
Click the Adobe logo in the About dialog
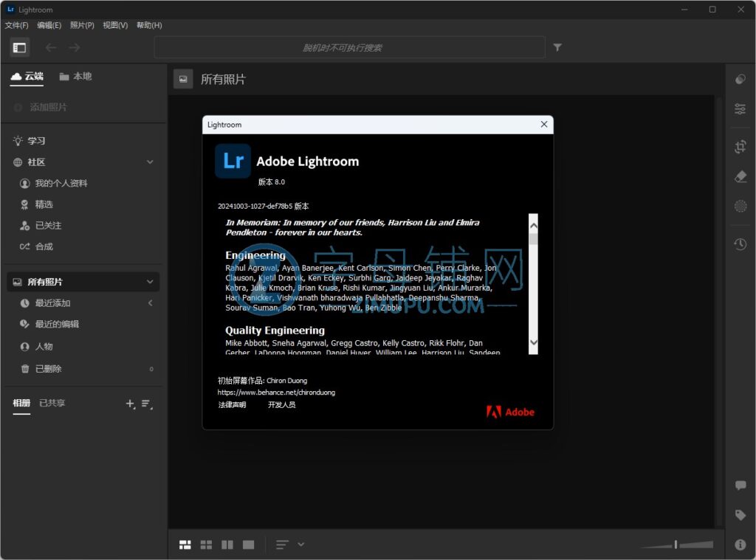click(510, 412)
